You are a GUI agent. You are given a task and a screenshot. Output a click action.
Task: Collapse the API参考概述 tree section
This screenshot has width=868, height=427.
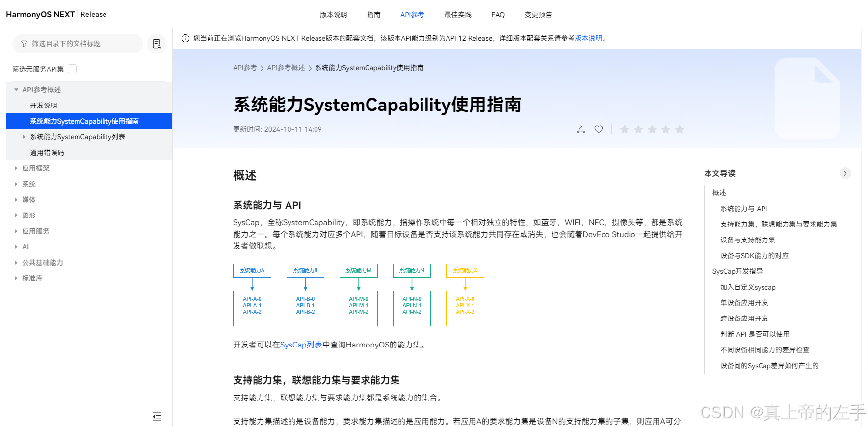(x=16, y=90)
